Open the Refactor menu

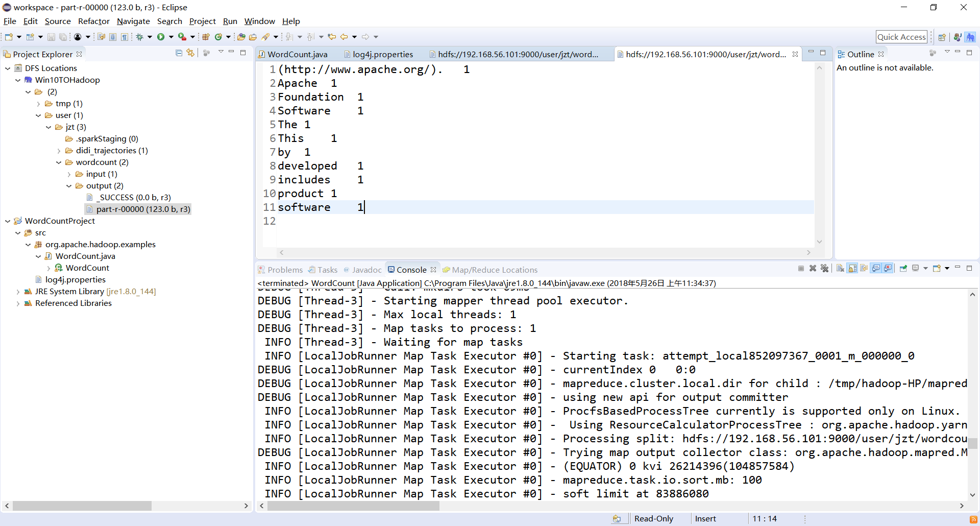[94, 21]
